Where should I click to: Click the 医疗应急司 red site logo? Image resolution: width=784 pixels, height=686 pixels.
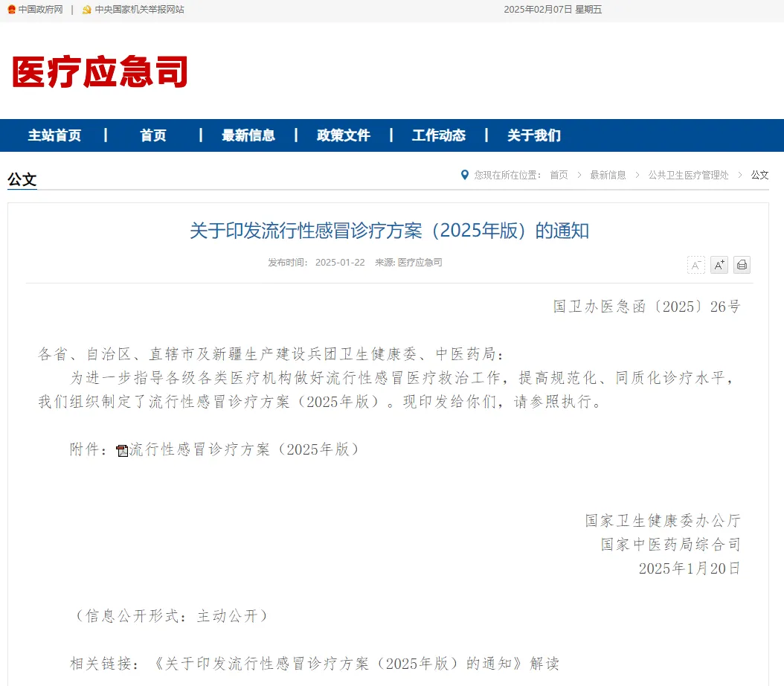pos(100,72)
